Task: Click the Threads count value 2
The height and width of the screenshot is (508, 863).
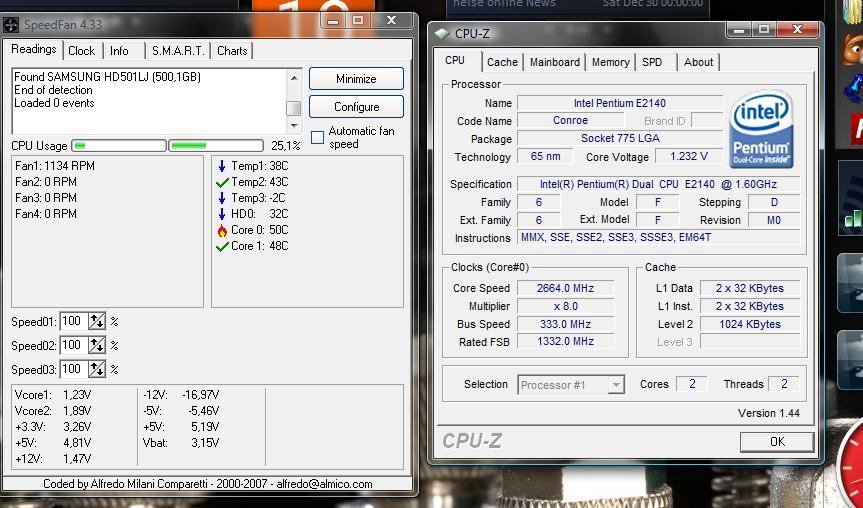Action: [784, 384]
